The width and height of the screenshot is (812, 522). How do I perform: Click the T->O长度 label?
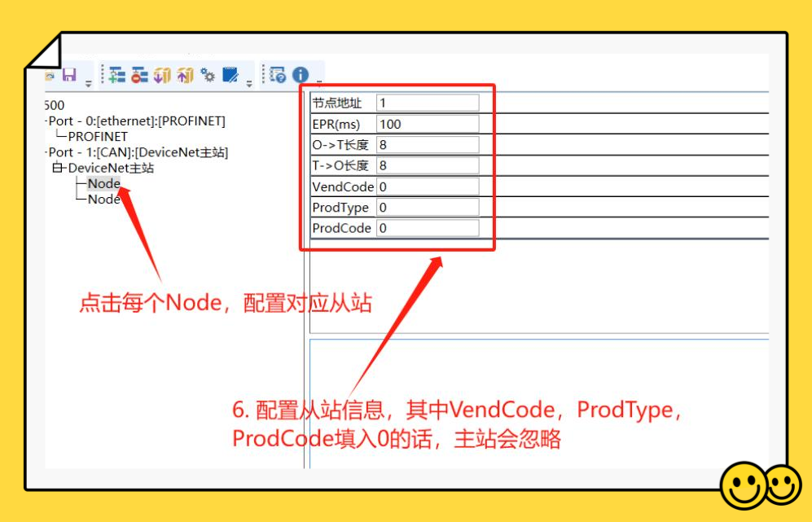(340, 165)
